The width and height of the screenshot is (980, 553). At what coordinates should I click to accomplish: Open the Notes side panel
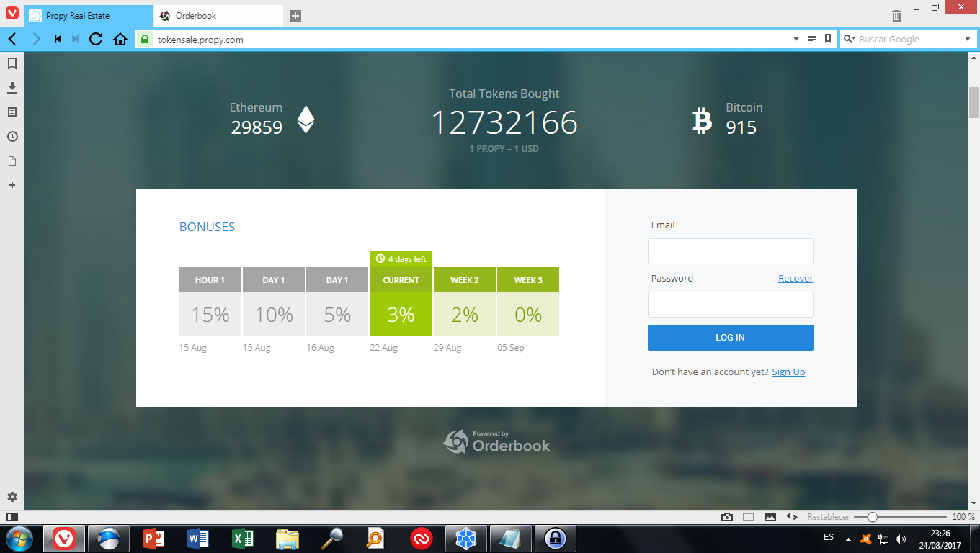click(12, 112)
